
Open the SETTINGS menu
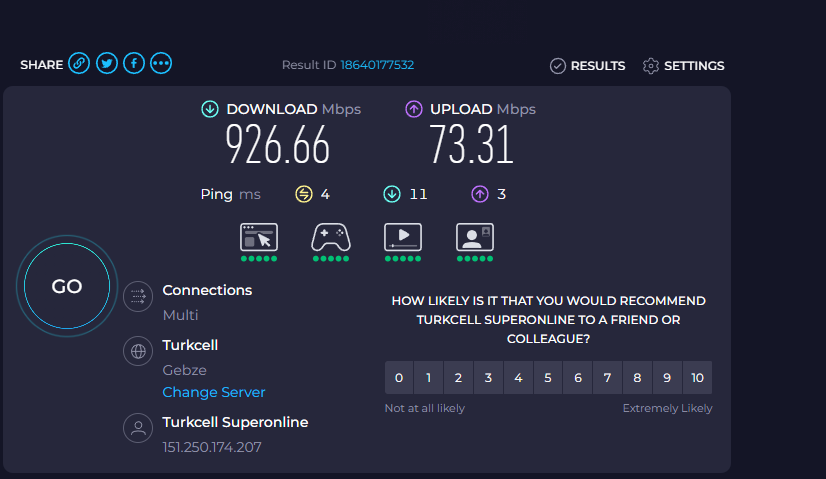(683, 66)
